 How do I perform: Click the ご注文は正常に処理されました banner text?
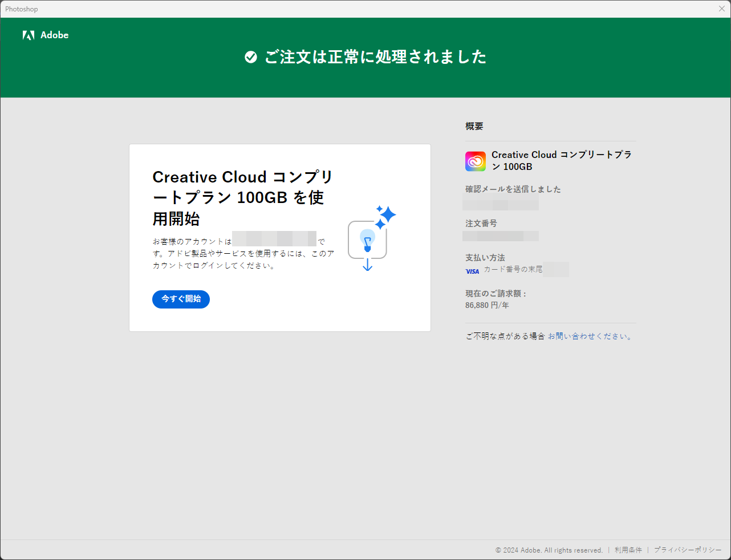(375, 57)
